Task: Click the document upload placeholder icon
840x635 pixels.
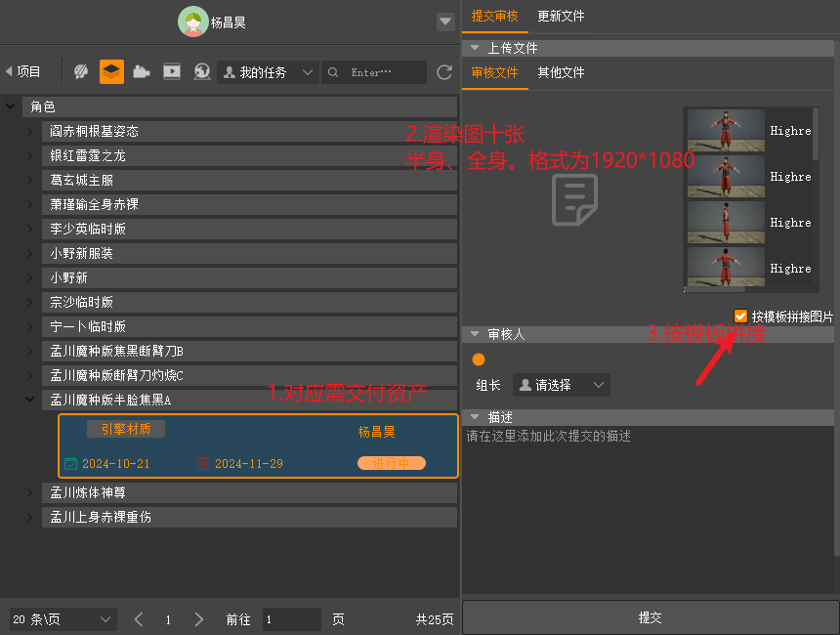Action: 574,199
